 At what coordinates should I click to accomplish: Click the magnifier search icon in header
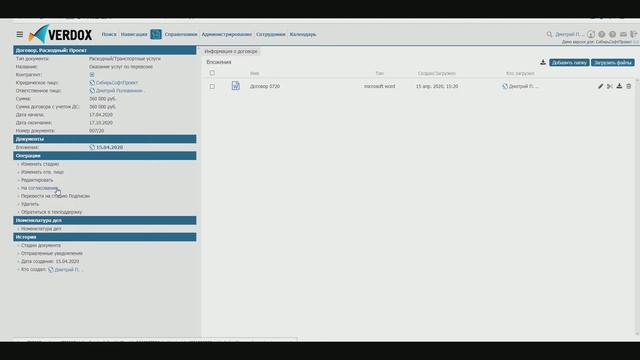point(549,34)
